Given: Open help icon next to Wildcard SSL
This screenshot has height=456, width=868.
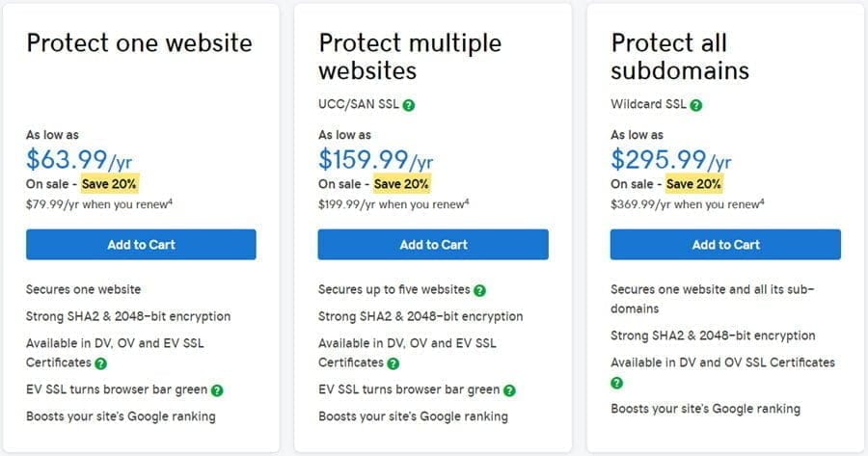Looking at the screenshot, I should 696,105.
